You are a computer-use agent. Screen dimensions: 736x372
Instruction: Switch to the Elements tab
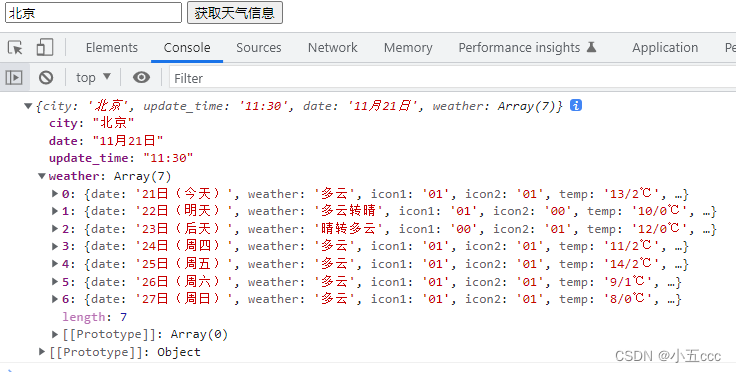point(112,47)
